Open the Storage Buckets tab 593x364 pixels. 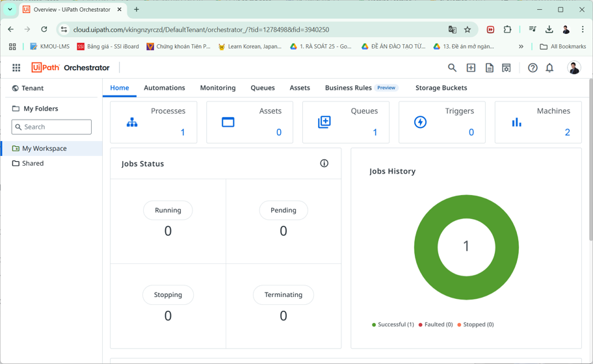point(441,88)
